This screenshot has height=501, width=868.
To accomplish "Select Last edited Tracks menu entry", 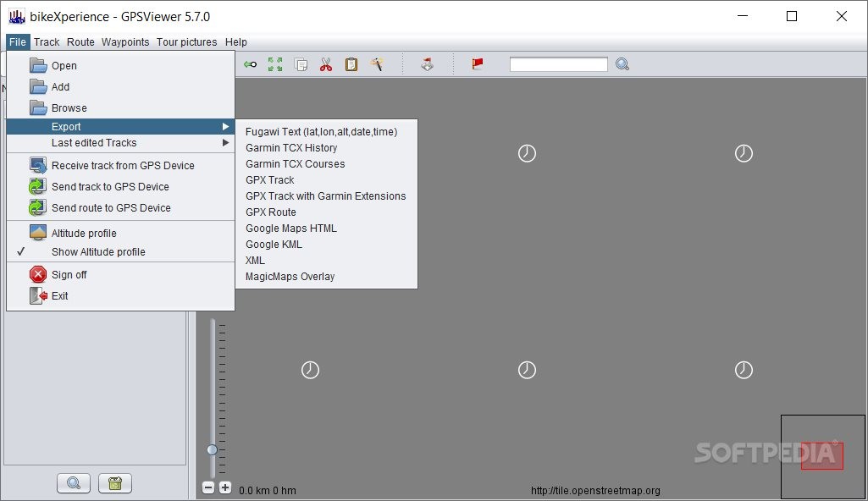I will coord(121,143).
